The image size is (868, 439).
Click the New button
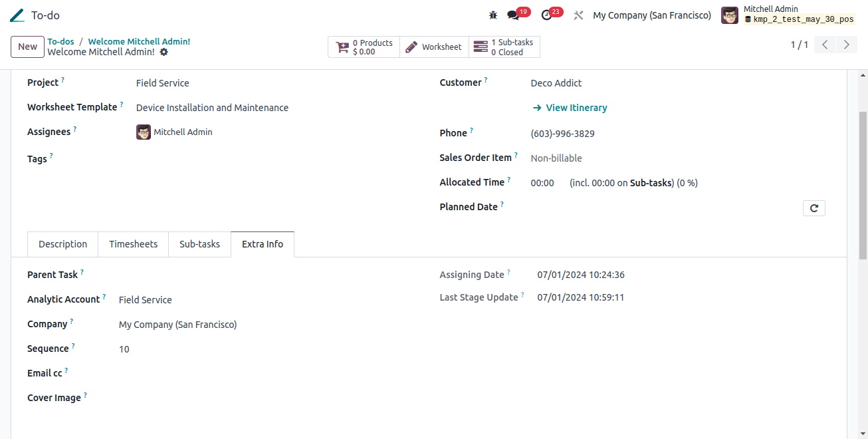tap(27, 47)
